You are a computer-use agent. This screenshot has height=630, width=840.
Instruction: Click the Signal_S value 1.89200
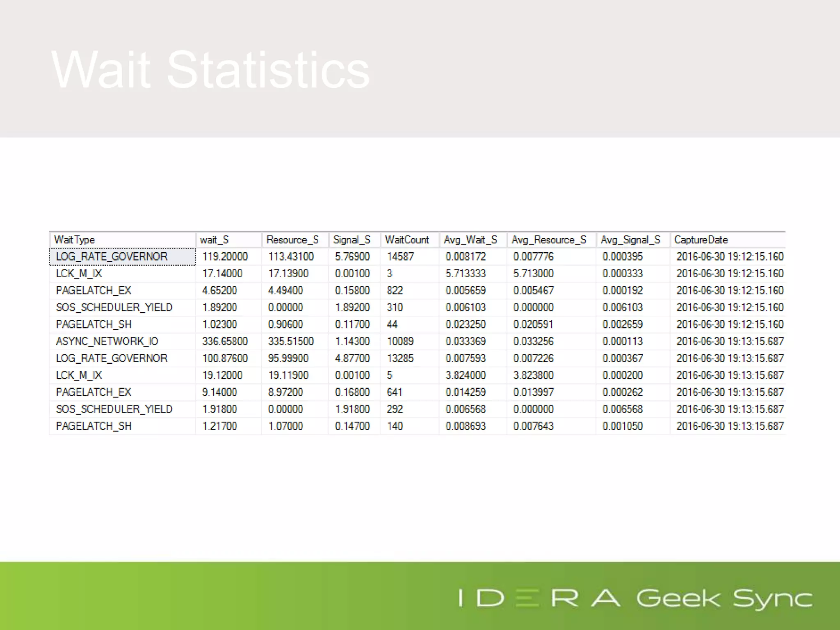[352, 308]
